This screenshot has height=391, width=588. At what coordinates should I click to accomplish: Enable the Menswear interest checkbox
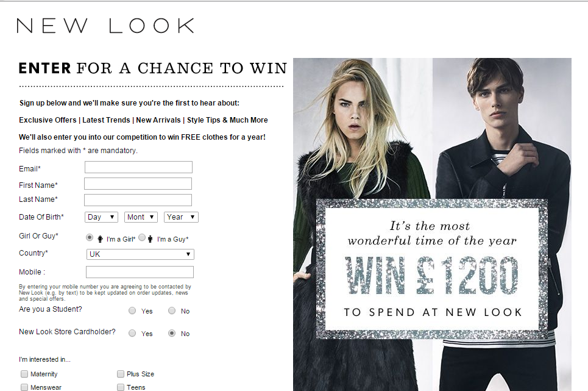(24, 387)
